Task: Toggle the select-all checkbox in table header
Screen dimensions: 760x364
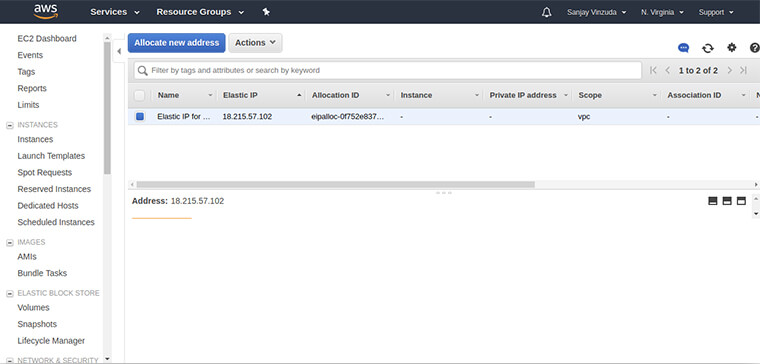Action: (x=140, y=95)
